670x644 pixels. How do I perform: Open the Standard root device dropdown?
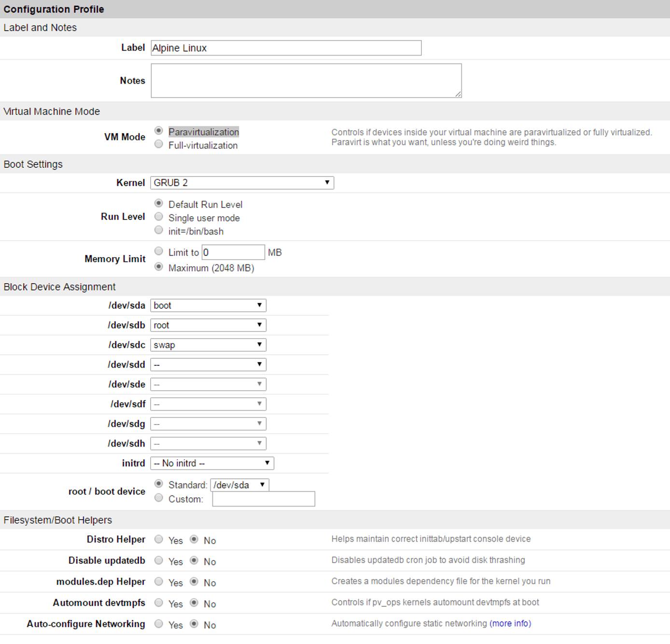[240, 485]
